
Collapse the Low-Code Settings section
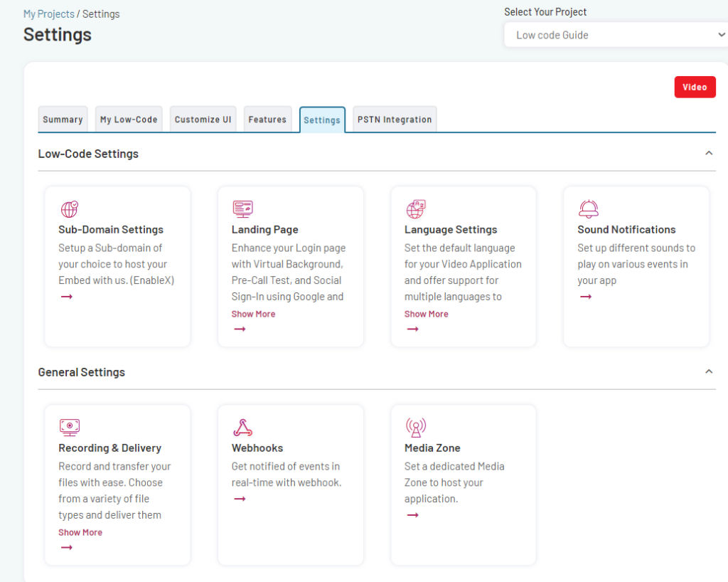click(709, 153)
